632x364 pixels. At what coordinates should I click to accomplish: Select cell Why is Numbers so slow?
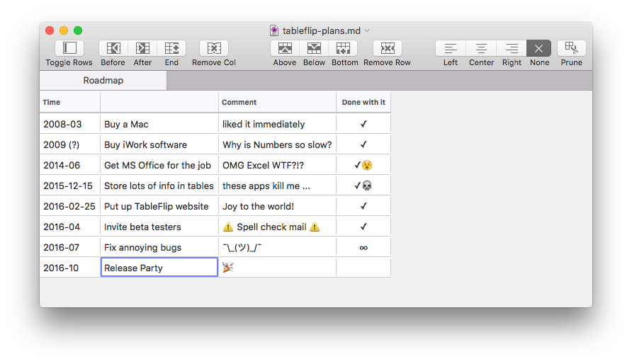[x=277, y=144]
